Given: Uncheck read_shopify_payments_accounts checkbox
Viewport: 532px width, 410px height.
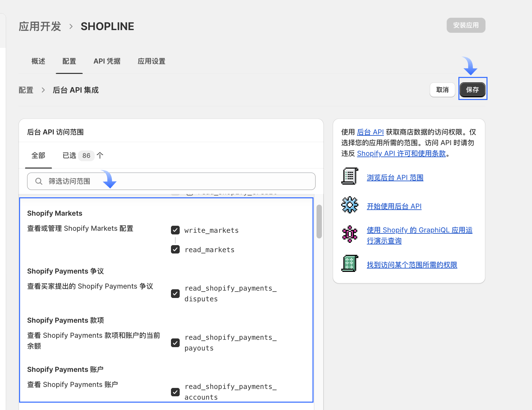Looking at the screenshot, I should pos(175,392).
